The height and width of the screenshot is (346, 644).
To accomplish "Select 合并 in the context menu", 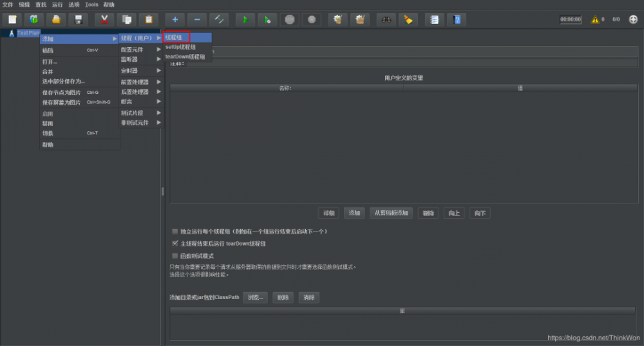I will tap(79, 72).
